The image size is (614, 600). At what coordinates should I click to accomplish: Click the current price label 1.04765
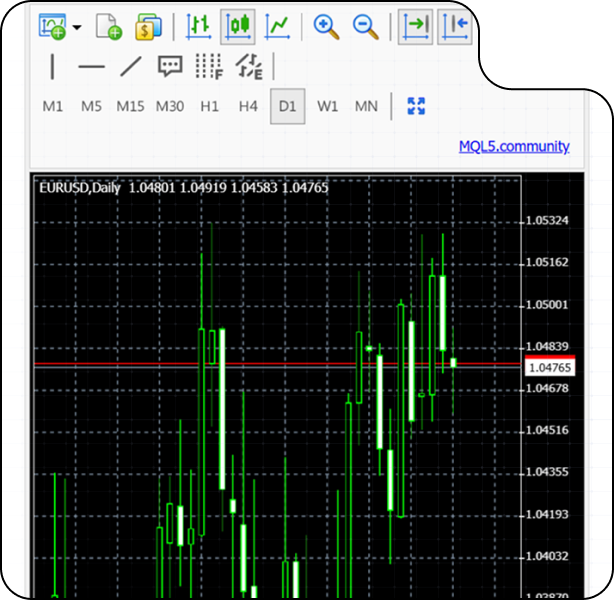(550, 368)
